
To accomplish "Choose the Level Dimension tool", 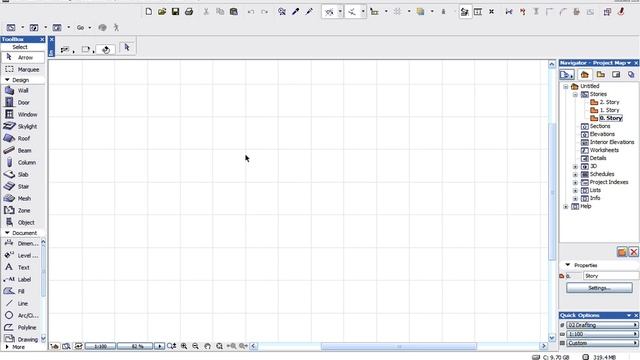I will (20, 256).
